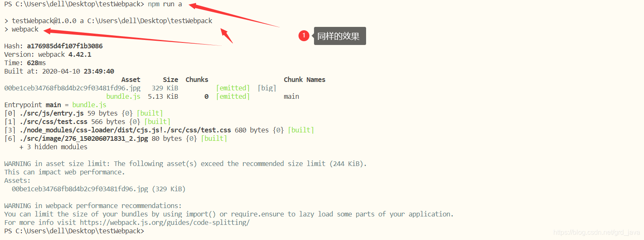The image size is (644, 240).
Task: Click the final PowerShell prompt line
Action: coord(74,231)
